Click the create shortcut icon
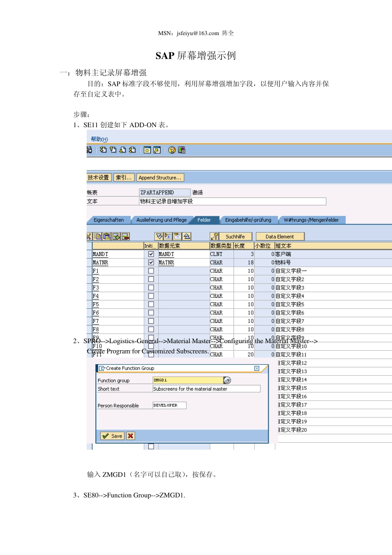The height and width of the screenshot is (555, 392). click(157, 150)
